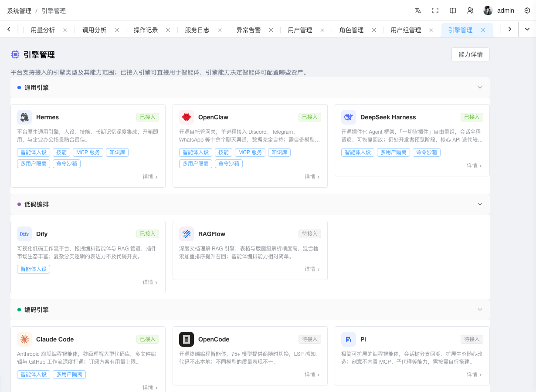Screen dimensions: 536x392
Task: Open 详情 for RAGFlow card
Action: tap(312, 269)
